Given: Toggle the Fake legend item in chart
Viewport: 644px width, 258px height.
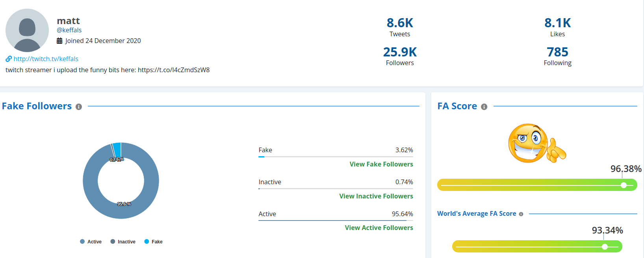Looking at the screenshot, I should 153,242.
